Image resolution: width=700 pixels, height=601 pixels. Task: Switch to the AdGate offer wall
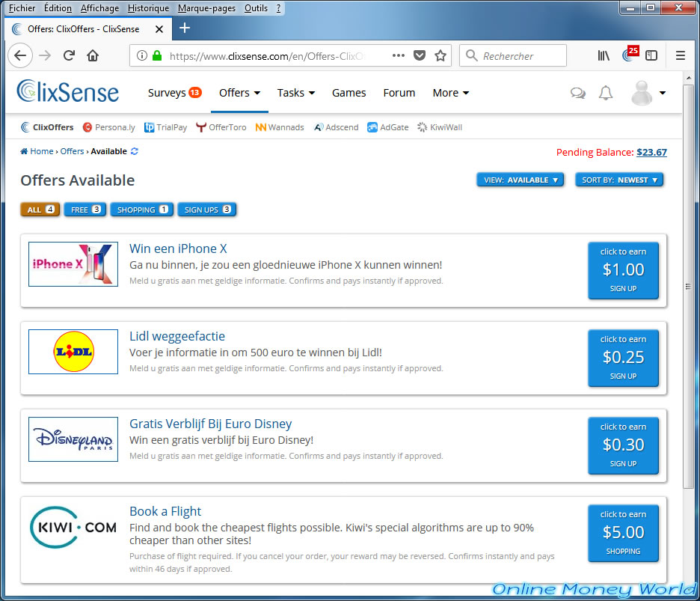[388, 127]
